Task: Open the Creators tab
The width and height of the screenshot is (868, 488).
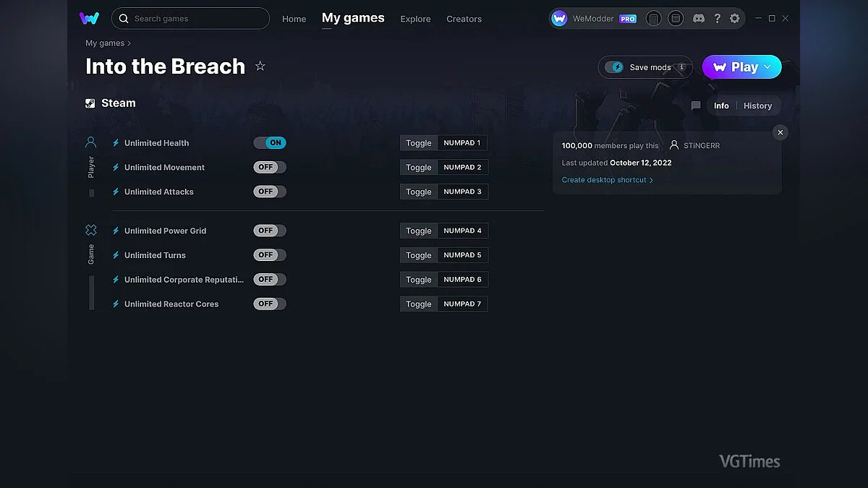Action: pyautogui.click(x=464, y=19)
